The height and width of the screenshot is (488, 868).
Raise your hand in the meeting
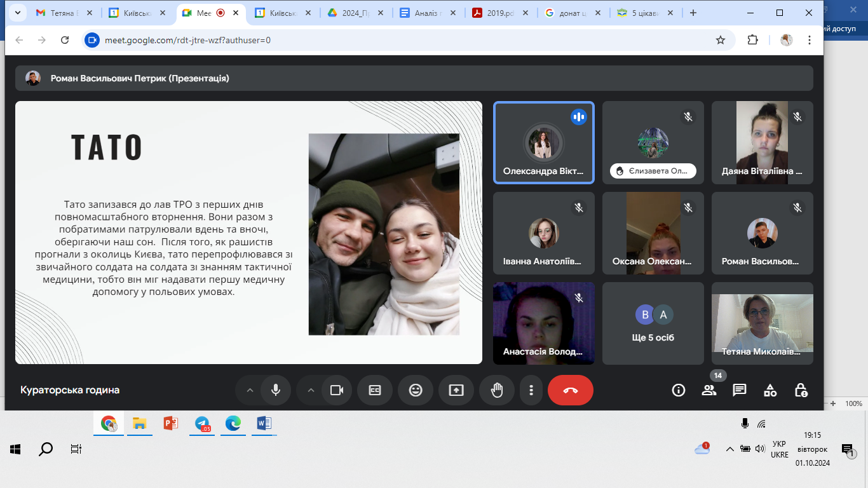pyautogui.click(x=497, y=390)
